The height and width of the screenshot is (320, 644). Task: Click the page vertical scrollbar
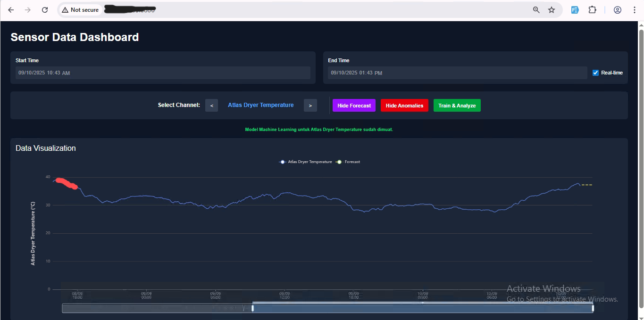641,169
